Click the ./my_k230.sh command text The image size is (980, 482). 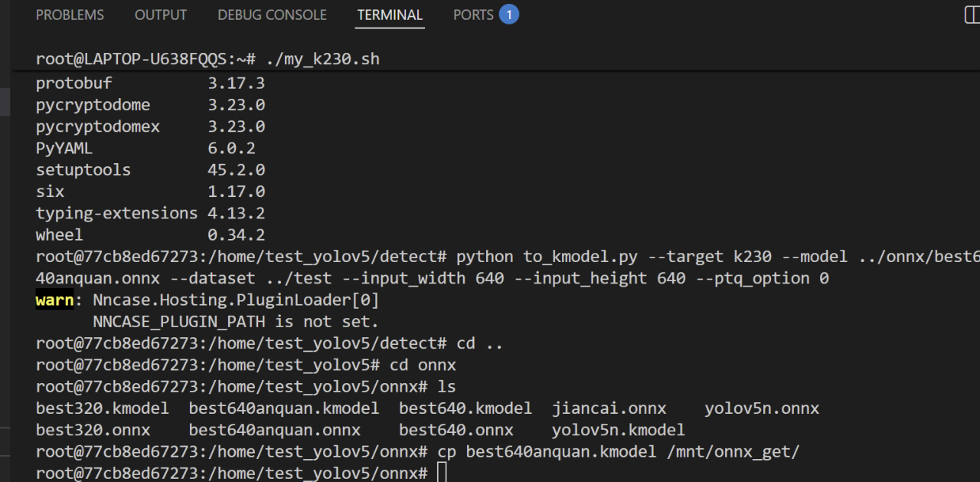coord(322,59)
